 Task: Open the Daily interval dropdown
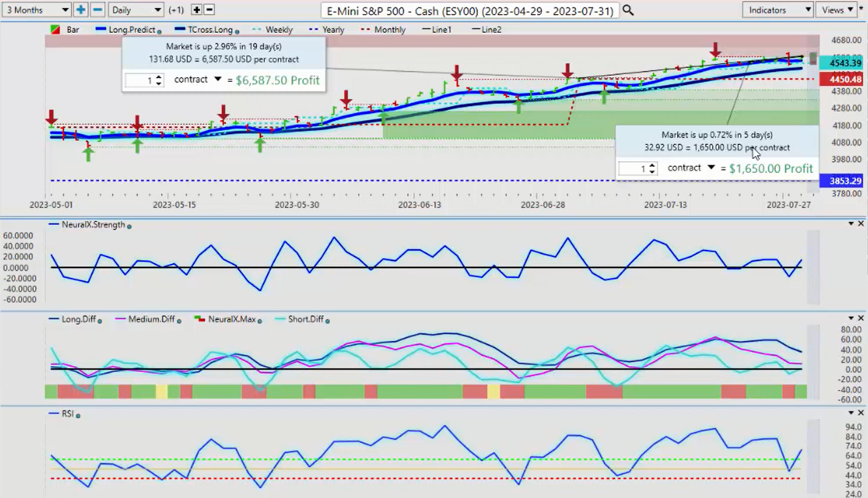[x=136, y=10]
